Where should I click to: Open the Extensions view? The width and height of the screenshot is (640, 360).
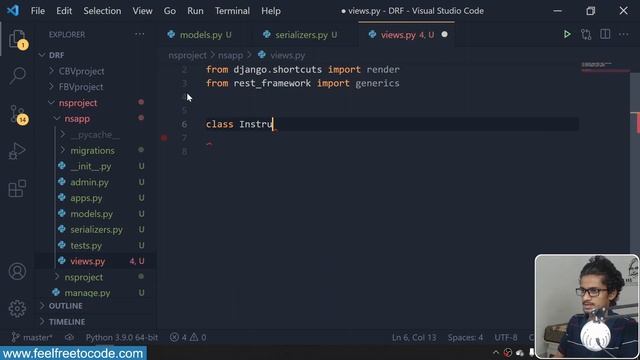[17, 188]
